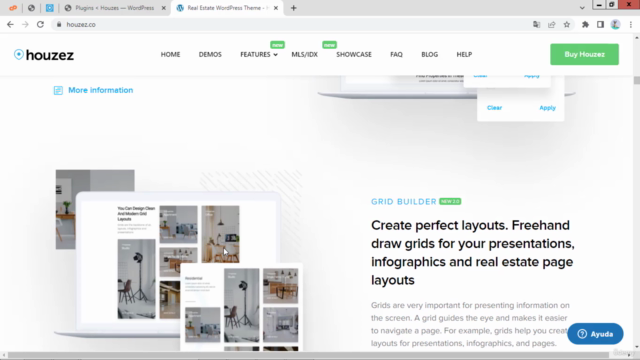Click the Create perfect layouts headline
This screenshot has width=640, height=360.
point(473,253)
